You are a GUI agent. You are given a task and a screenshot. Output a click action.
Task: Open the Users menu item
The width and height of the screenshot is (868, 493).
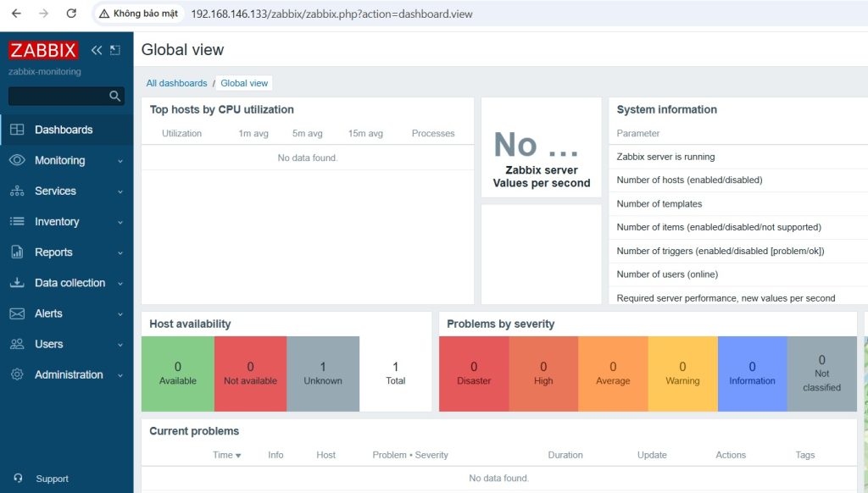tap(48, 344)
